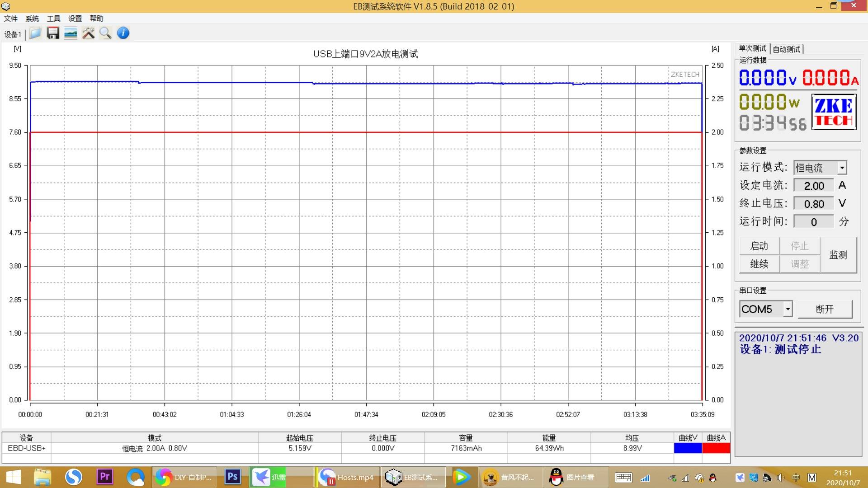Open Adobe Premiere Pro on taskbar
This screenshot has width=868, height=488.
click(105, 477)
